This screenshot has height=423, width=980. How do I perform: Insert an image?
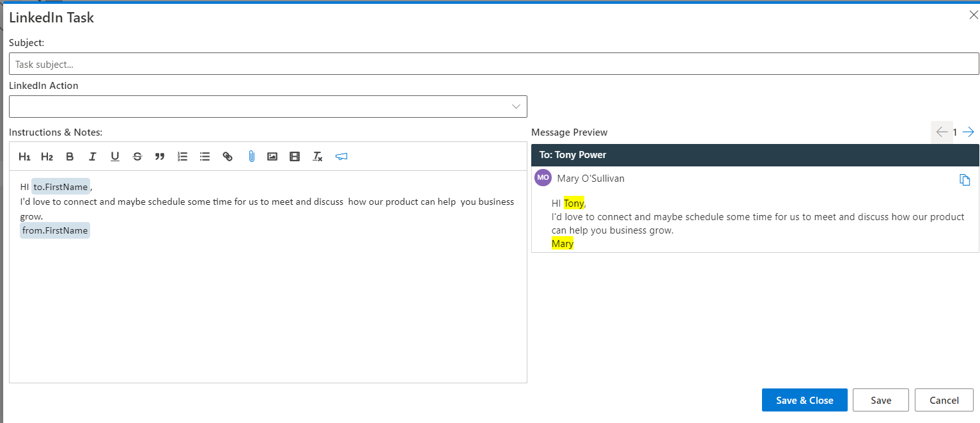272,157
